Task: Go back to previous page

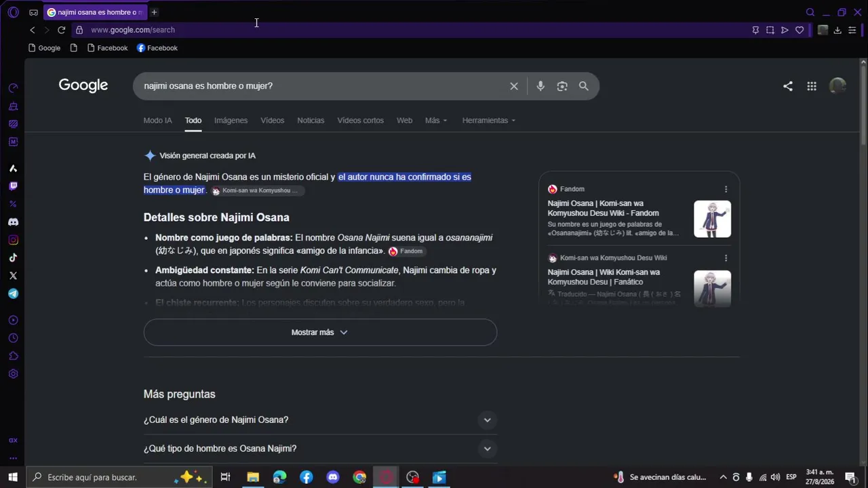Action: (33, 30)
